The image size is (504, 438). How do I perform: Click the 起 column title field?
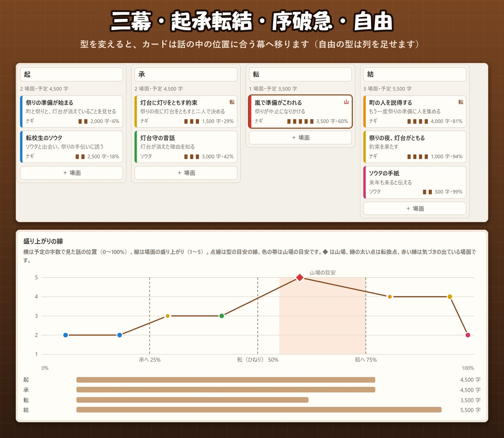(72, 74)
